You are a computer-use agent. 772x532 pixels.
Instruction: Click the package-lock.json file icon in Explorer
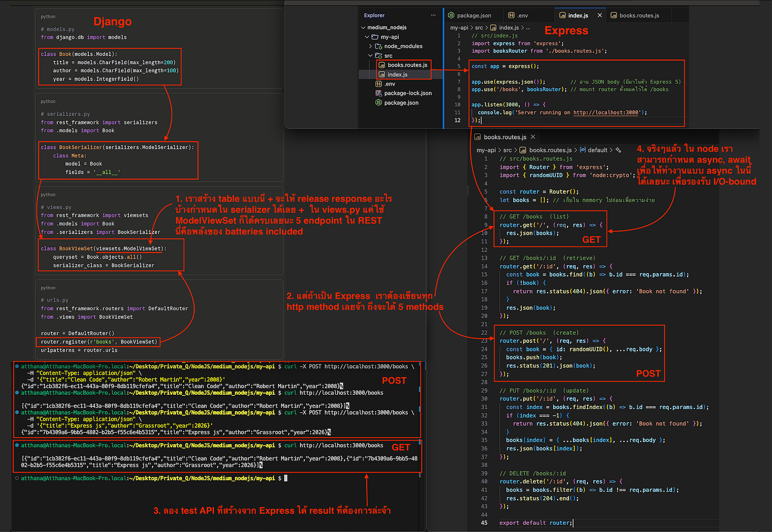coord(378,93)
